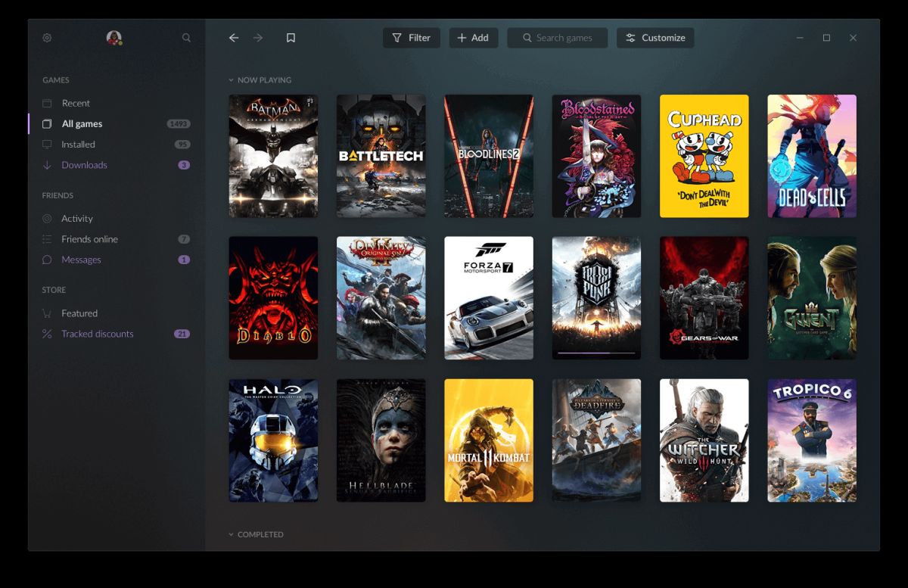Open search with the magnifier icon
Screen dimensions: 908x588
[x=186, y=37]
